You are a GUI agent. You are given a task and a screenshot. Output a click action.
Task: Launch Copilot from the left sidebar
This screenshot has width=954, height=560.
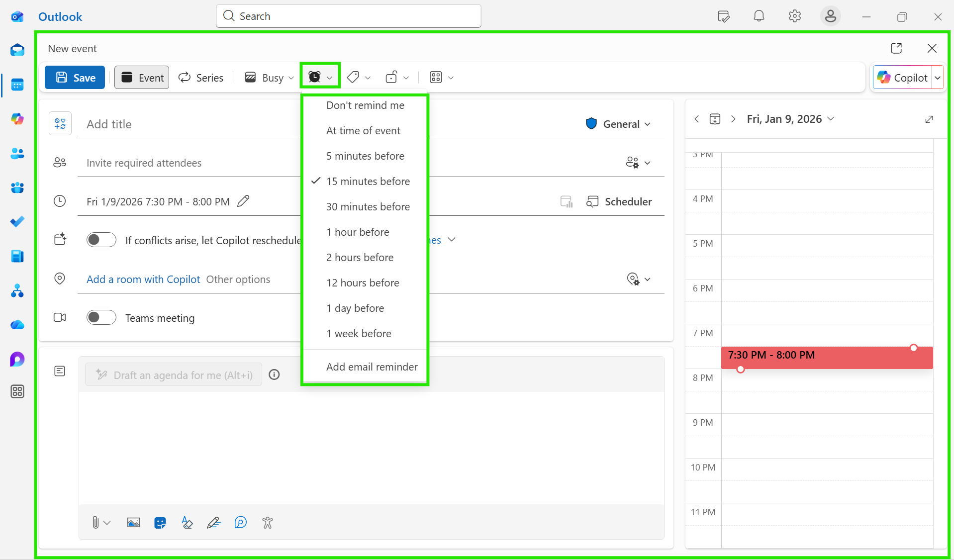(17, 119)
